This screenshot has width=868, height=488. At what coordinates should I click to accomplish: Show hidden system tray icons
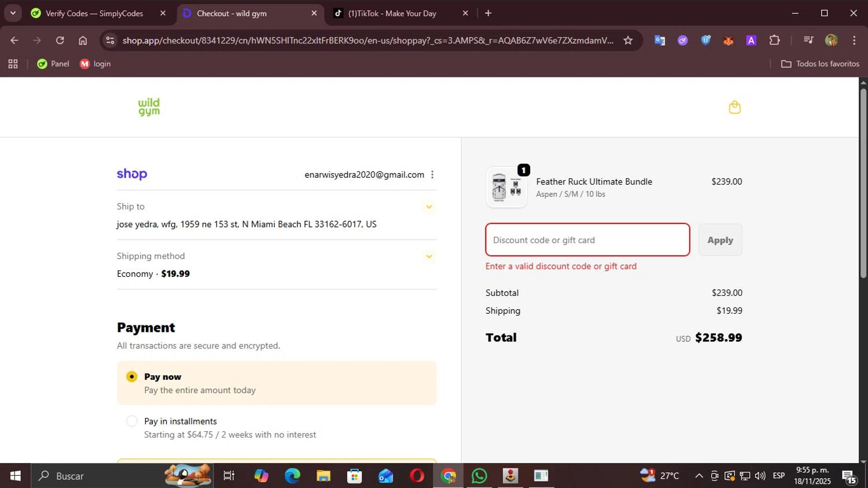(x=699, y=476)
